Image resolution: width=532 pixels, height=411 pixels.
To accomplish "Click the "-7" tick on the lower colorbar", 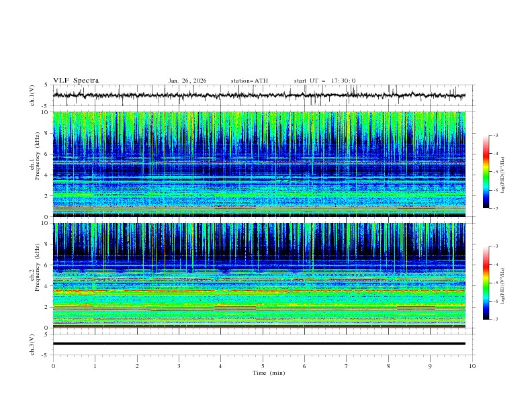I will [x=496, y=319].
